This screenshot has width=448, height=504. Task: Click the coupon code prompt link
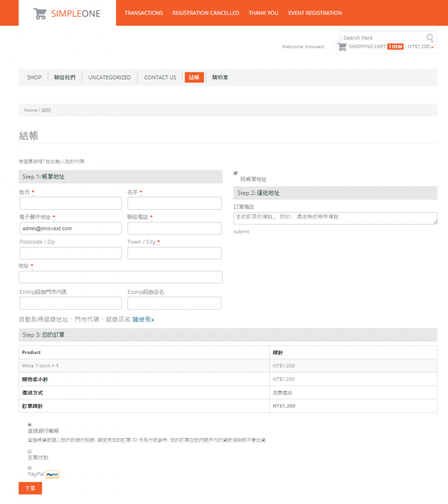click(x=51, y=161)
